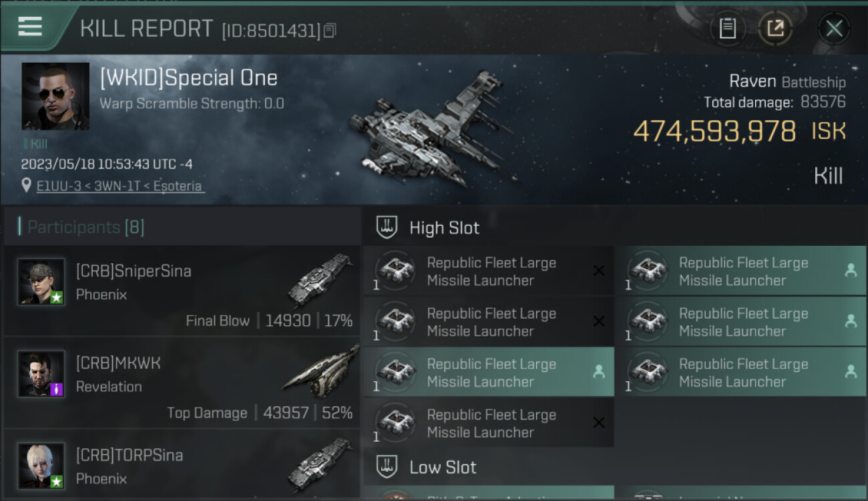
Task: Open the hamburger menu
Action: 30,27
